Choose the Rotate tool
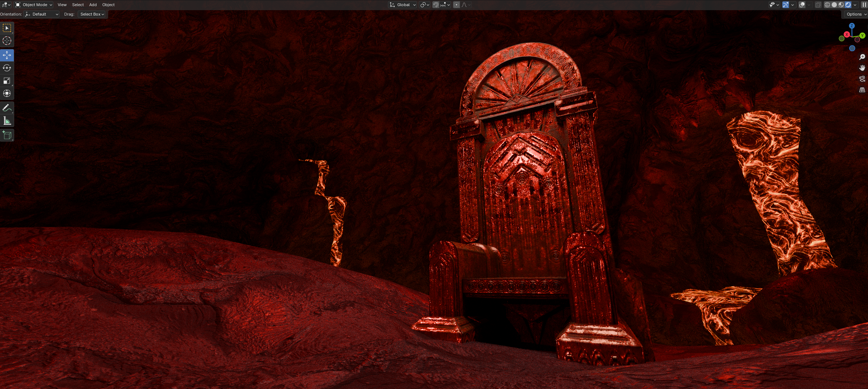 (x=7, y=68)
